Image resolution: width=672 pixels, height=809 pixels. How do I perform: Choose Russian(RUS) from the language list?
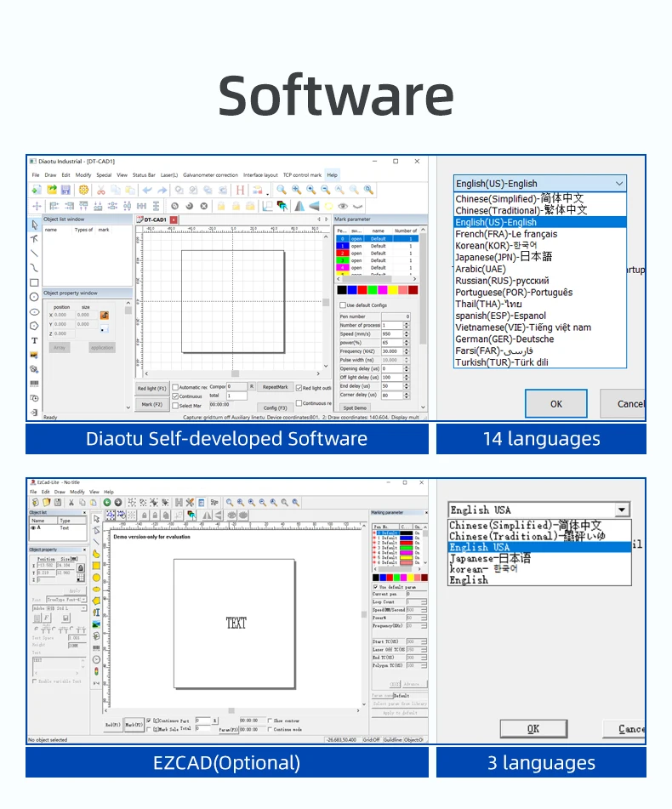(x=540, y=281)
